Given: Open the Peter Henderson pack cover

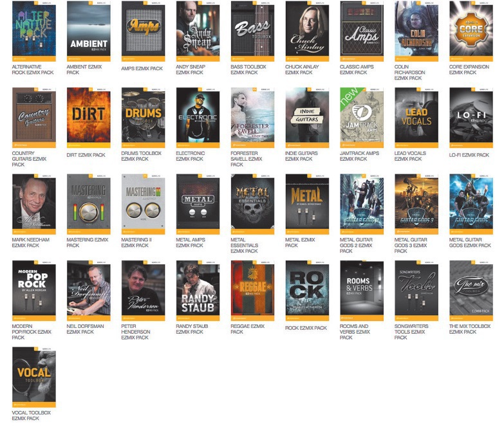Looking at the screenshot, I should (143, 291).
